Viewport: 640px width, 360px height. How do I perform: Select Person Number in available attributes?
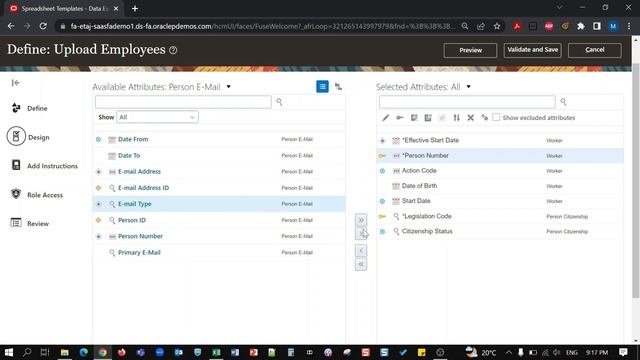219,236
